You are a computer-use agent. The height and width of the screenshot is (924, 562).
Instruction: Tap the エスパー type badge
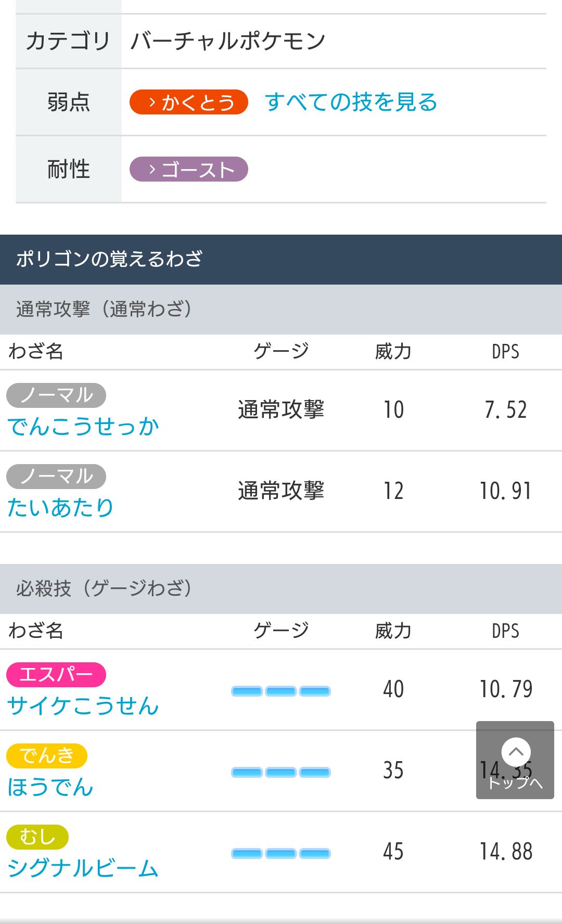click(x=56, y=675)
